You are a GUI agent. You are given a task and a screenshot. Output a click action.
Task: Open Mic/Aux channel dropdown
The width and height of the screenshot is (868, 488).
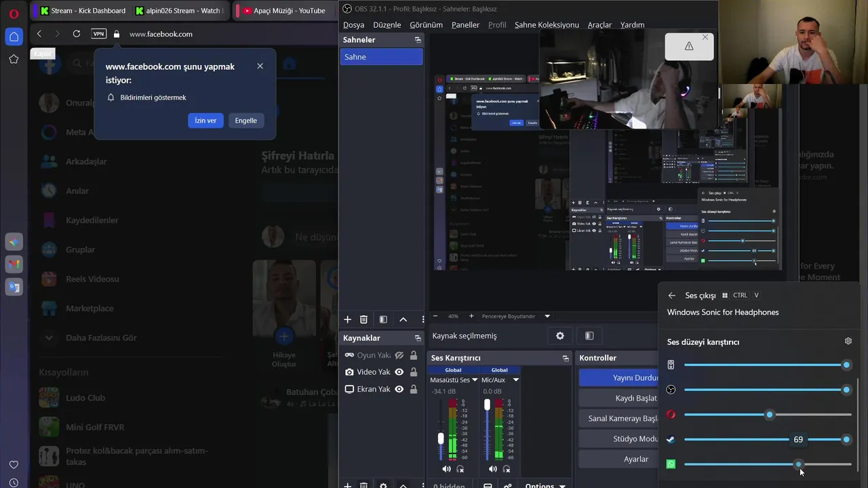pos(515,380)
